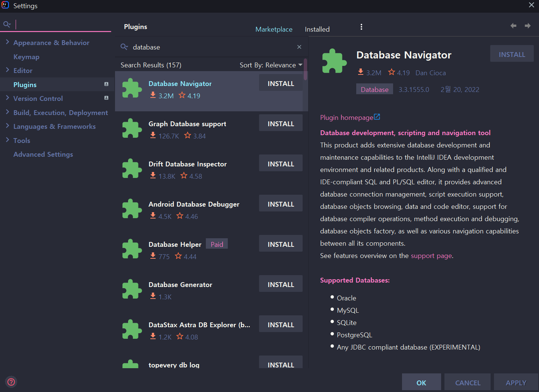Click the Database category tag
This screenshot has height=392, width=539.
(374, 89)
